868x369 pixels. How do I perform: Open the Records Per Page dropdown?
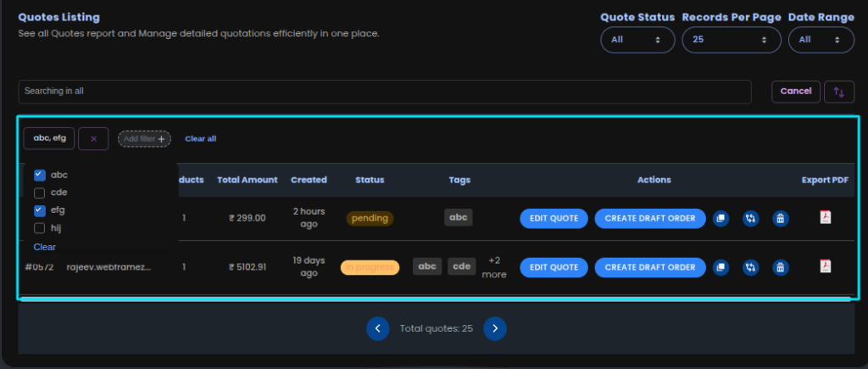coord(732,40)
